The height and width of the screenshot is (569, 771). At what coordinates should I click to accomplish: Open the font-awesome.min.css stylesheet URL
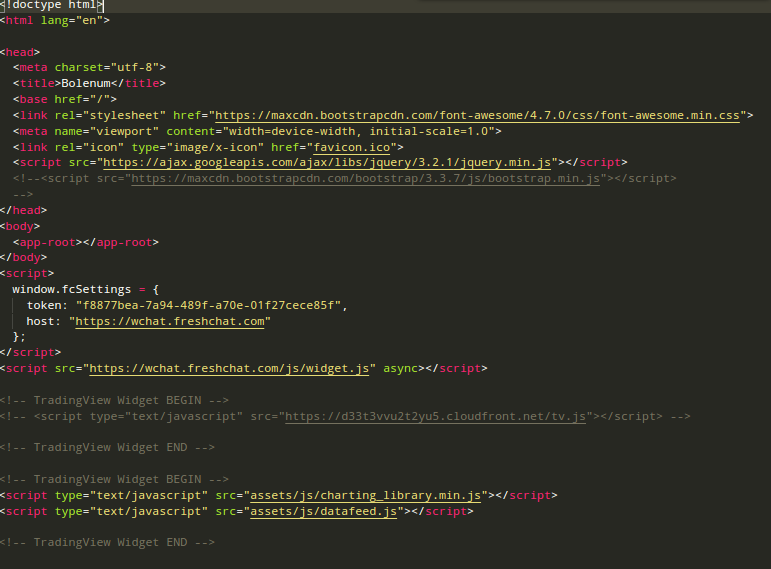pyautogui.click(x=477, y=116)
